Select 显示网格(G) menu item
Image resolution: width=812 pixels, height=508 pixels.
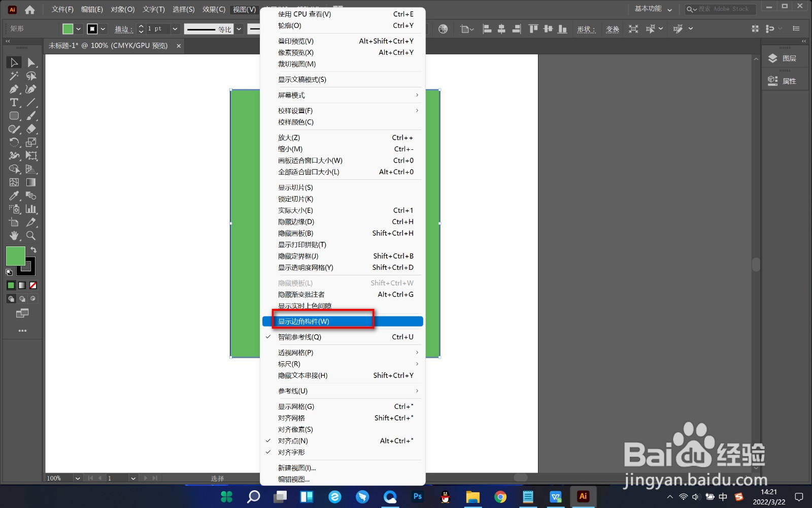pos(343,406)
